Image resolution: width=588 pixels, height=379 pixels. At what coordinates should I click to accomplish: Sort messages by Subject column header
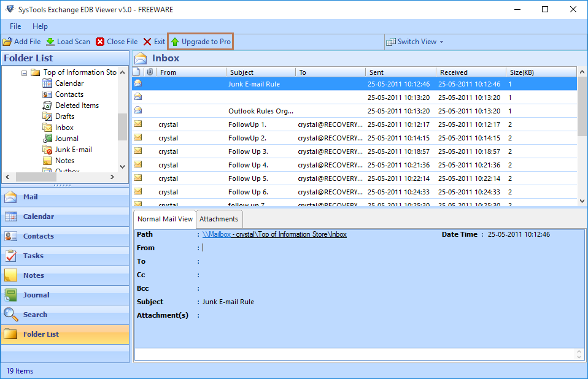pyautogui.click(x=260, y=72)
